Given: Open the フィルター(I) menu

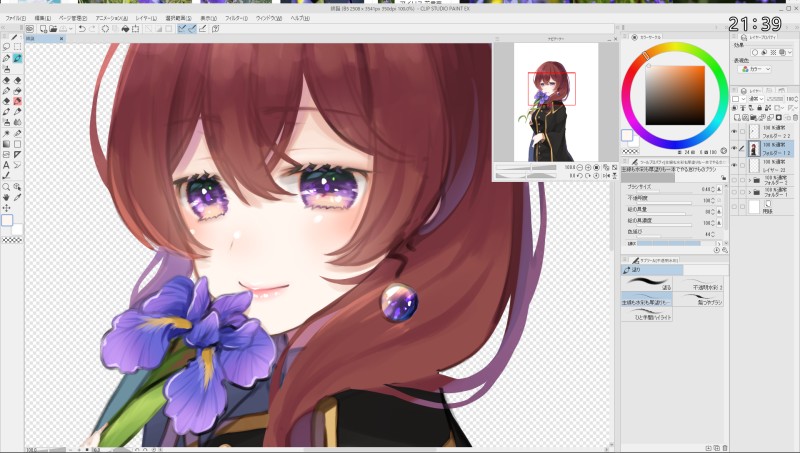Looking at the screenshot, I should point(236,18).
